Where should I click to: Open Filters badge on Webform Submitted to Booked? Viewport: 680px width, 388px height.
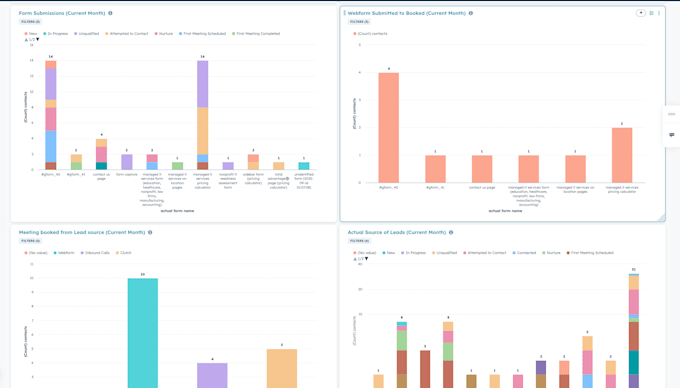(359, 22)
